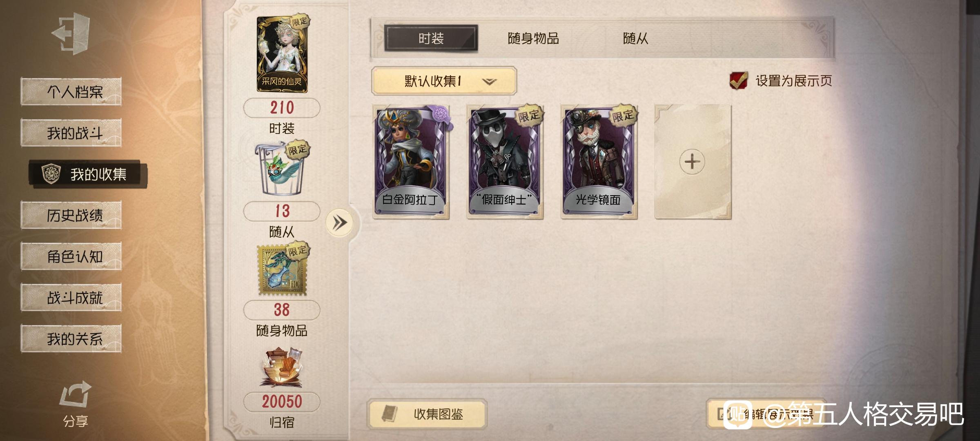
Task: Add a costume via the empty plus slot
Action: tap(693, 162)
